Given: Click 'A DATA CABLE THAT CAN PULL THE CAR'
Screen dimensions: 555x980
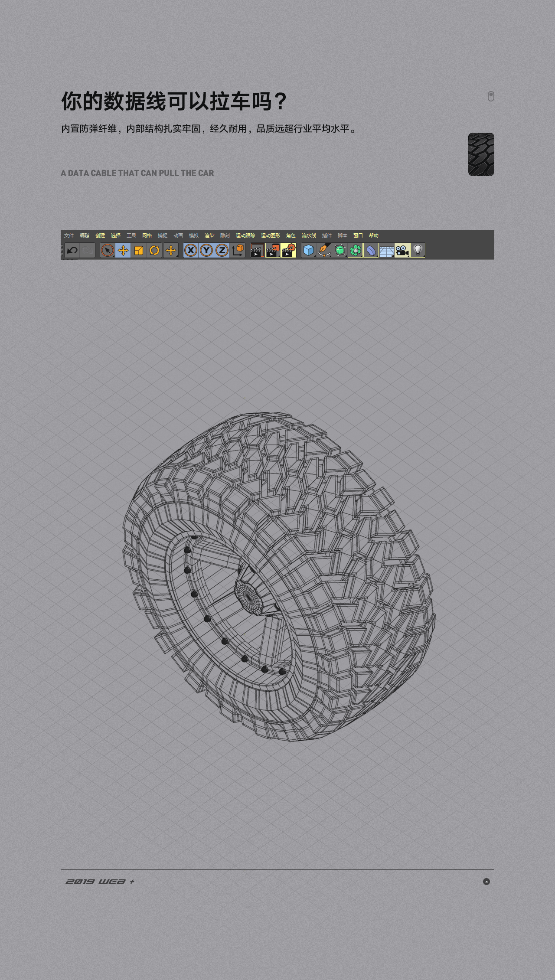Looking at the screenshot, I should click(x=137, y=173).
